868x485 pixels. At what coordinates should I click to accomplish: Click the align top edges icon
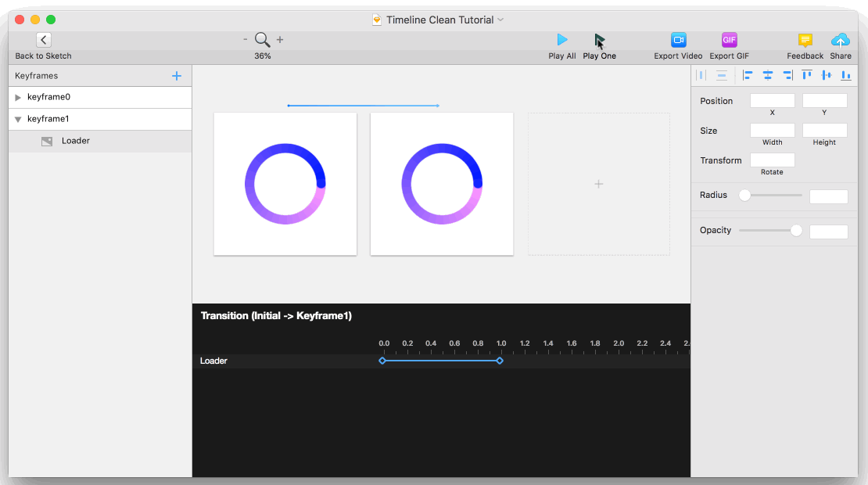(x=807, y=75)
